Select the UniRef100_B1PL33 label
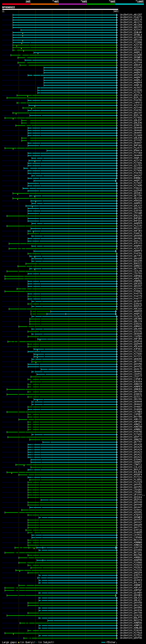This screenshot has width=146, height=644. (x=131, y=98)
